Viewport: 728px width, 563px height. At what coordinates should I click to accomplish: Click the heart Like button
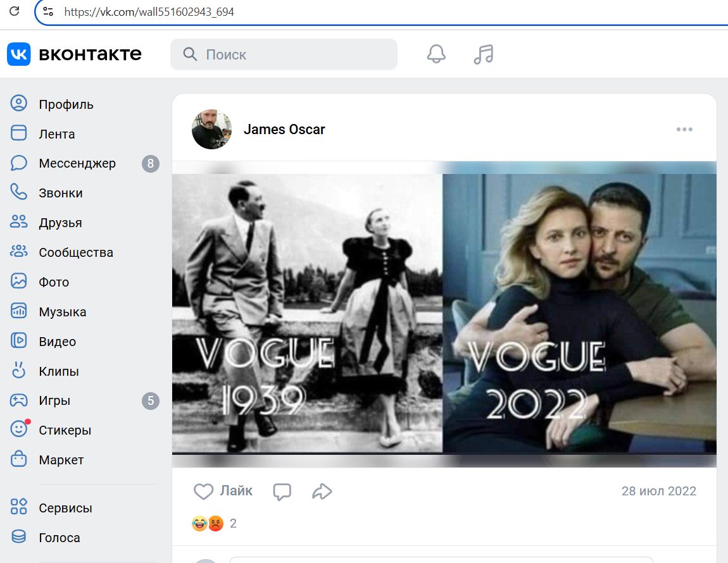[222, 491]
